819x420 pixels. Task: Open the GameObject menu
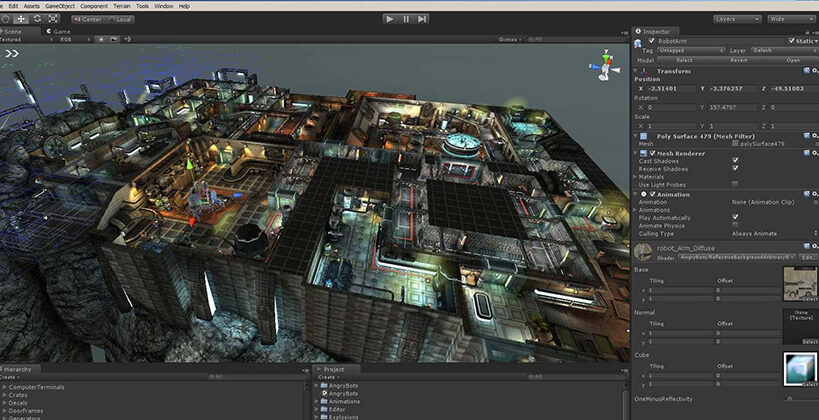tap(60, 6)
